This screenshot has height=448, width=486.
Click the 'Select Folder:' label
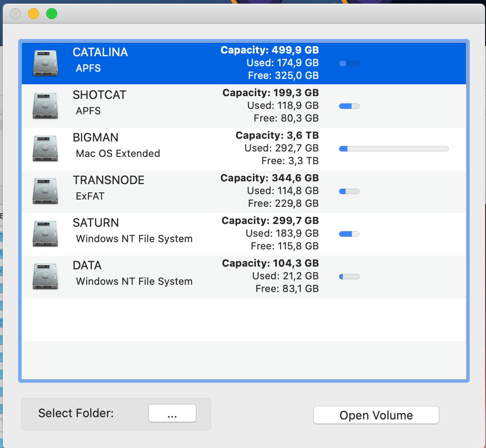click(x=76, y=413)
